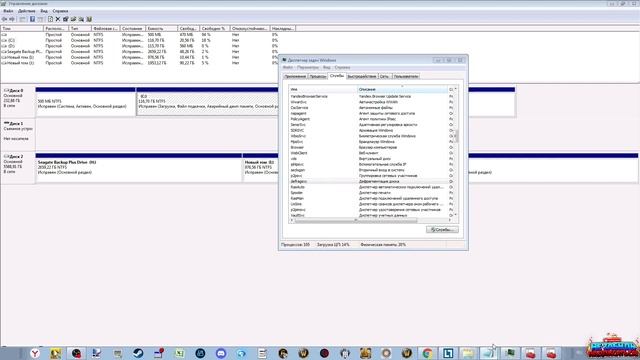Open Excel from the taskbar
This screenshot has height=360, width=640.
click(179, 353)
